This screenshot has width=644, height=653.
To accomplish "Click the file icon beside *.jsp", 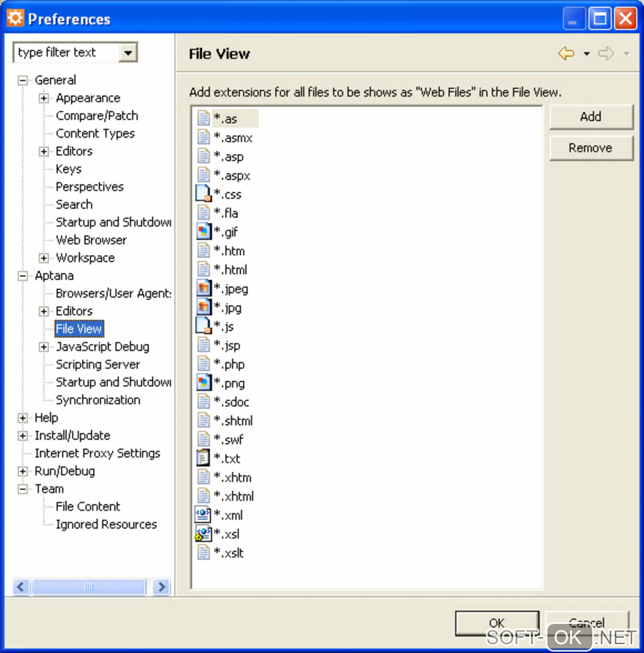I will coord(203,345).
